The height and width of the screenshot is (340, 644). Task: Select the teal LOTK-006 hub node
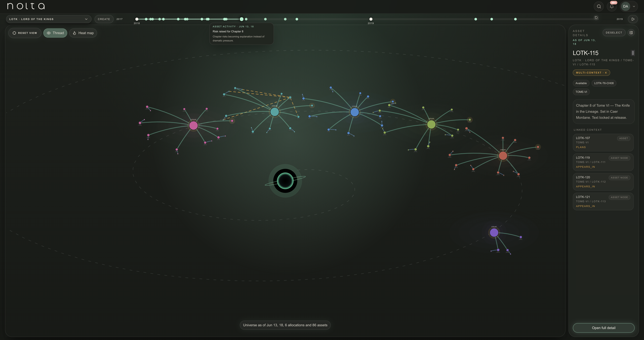point(274,112)
